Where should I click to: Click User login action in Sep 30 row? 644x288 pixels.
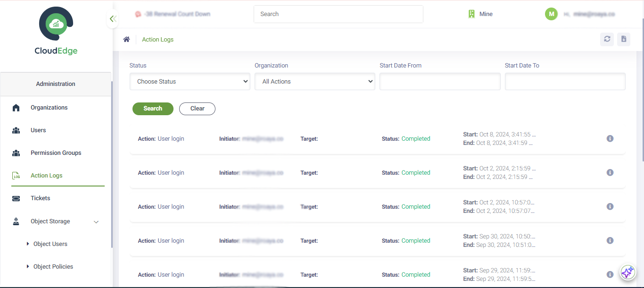coord(171,241)
